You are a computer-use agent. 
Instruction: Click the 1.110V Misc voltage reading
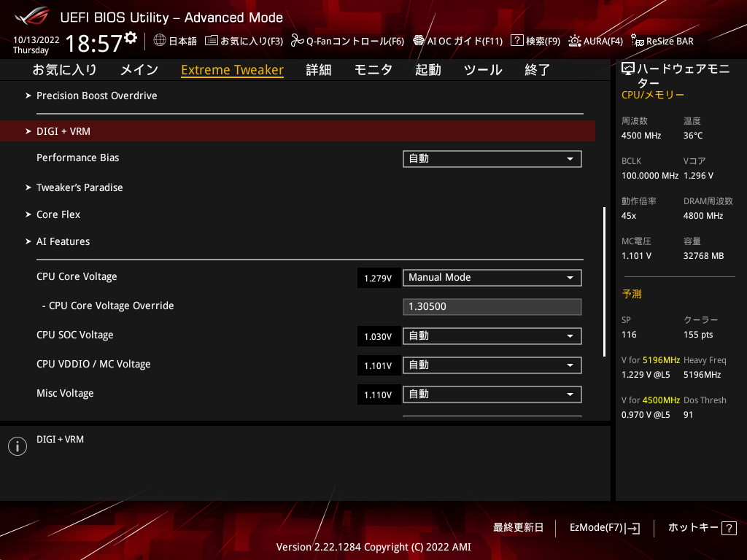[378, 394]
